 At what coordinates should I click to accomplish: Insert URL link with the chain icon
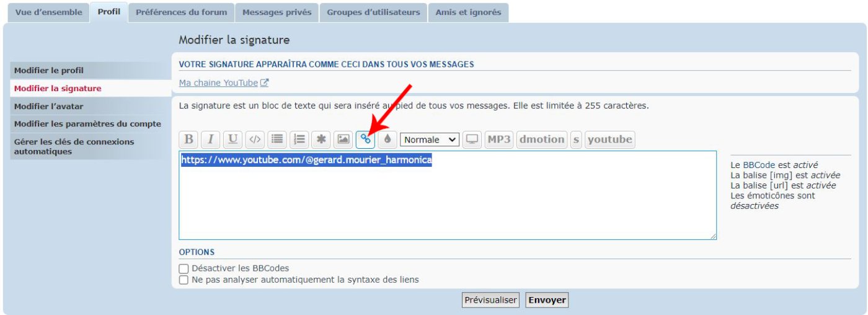coord(365,140)
